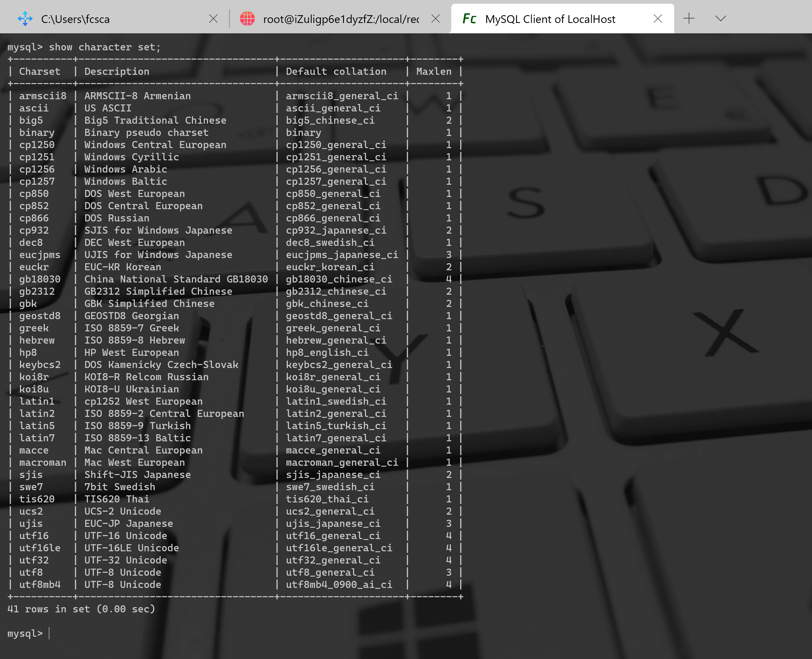This screenshot has width=812, height=659.
Task: Click the Maxlen column header
Action: [x=434, y=71]
